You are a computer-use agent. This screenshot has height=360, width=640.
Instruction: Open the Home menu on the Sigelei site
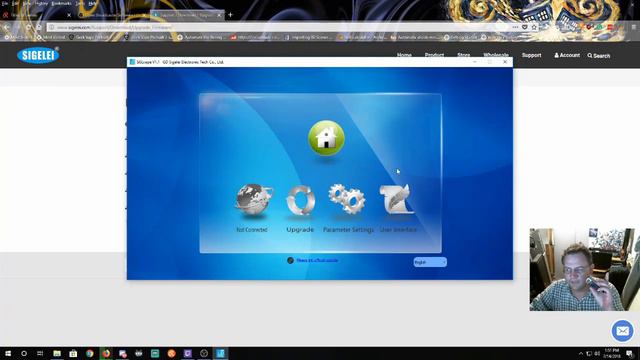[404, 55]
